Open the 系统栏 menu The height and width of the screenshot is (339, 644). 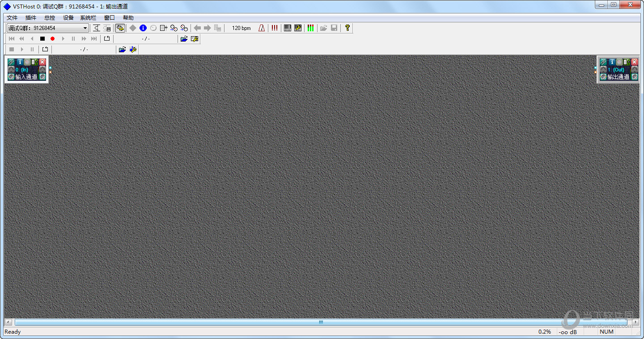point(88,18)
